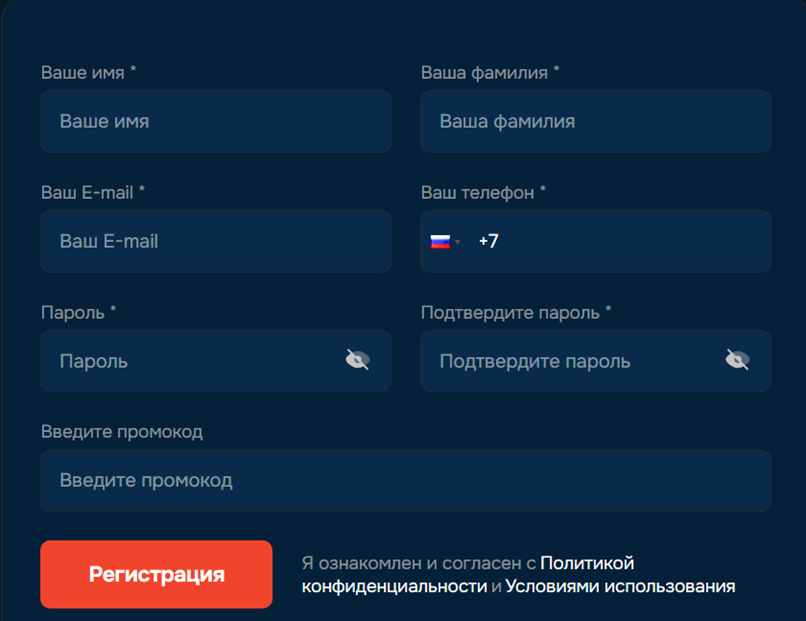The height and width of the screenshot is (621, 806).
Task: Click the Ваше имя input field
Action: 215,121
